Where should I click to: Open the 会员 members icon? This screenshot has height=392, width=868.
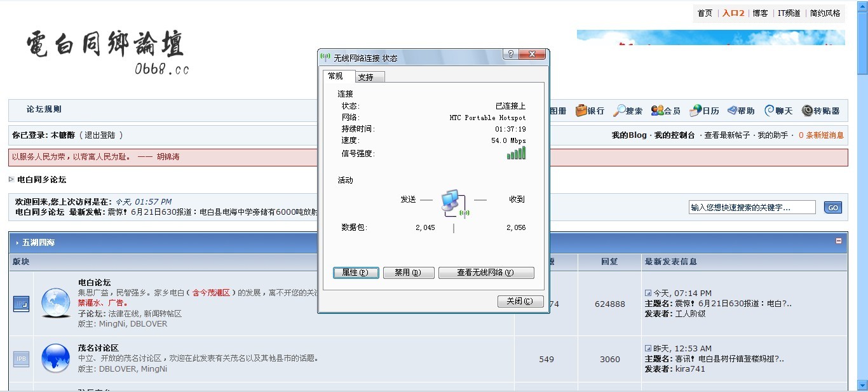657,111
